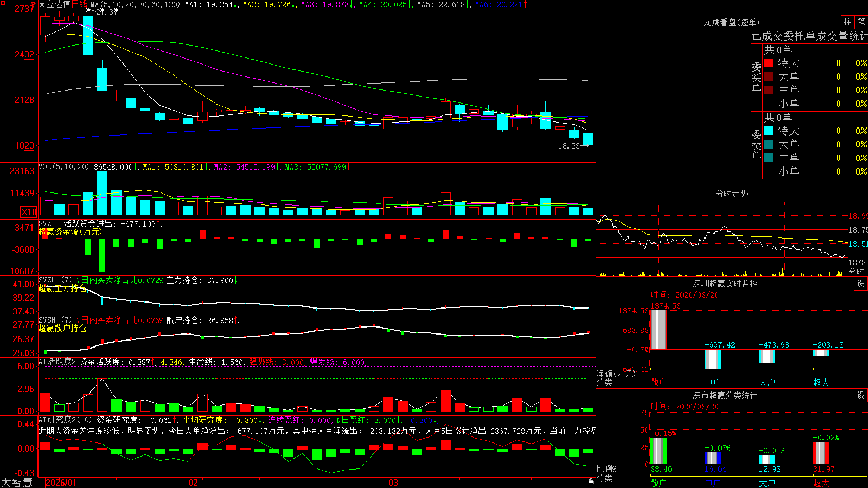Click the AI活跃度2 indicator name
This screenshot has height=488, width=868.
57,362
